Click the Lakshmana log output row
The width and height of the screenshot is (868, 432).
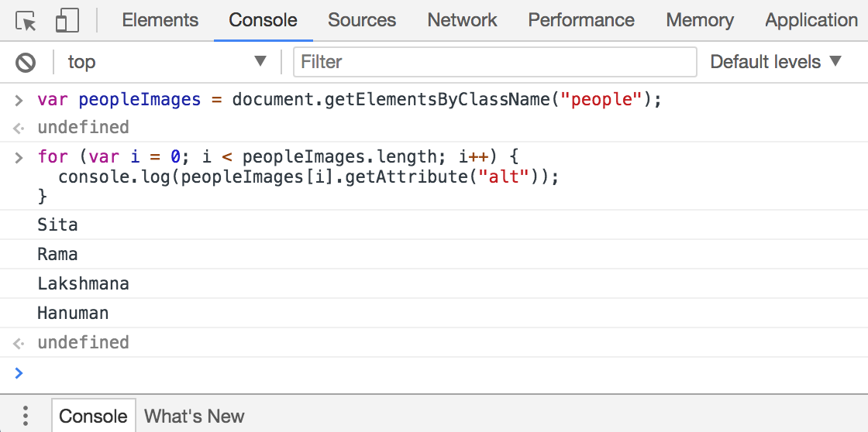point(83,284)
